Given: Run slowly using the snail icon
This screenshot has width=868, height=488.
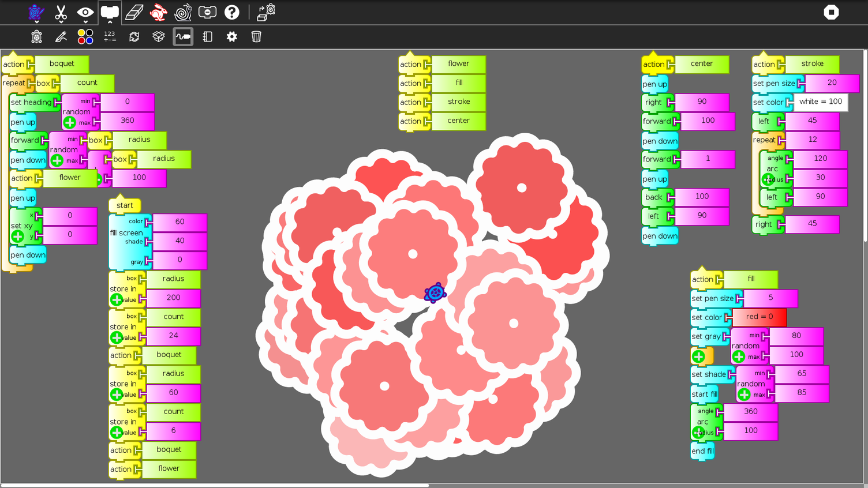Looking at the screenshot, I should [182, 12].
